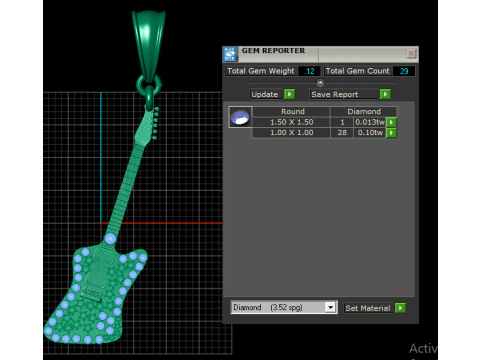Click the green arrow next to Update
Screen dimensions: 480x360
pyautogui.click(x=289, y=94)
